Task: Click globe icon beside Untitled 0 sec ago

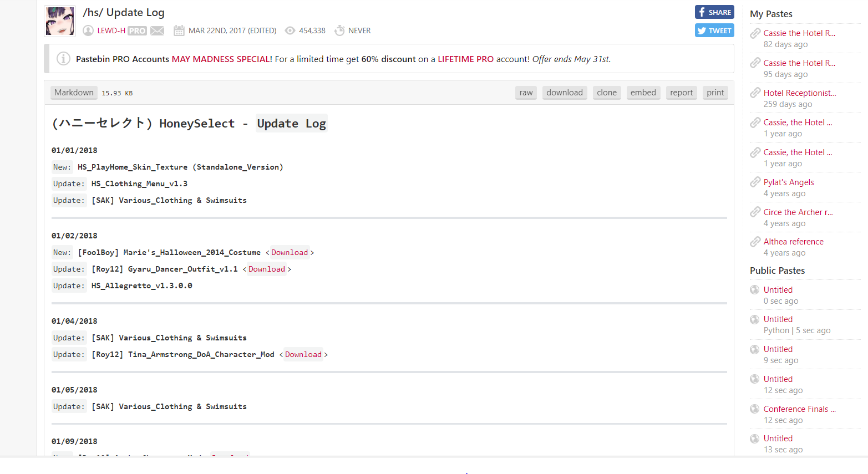Action: [x=754, y=290]
